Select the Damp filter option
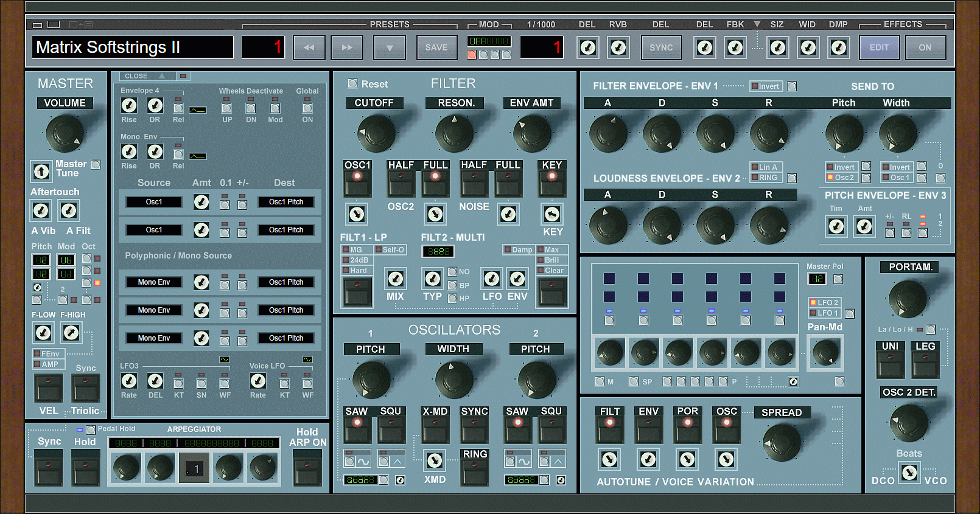 click(519, 250)
